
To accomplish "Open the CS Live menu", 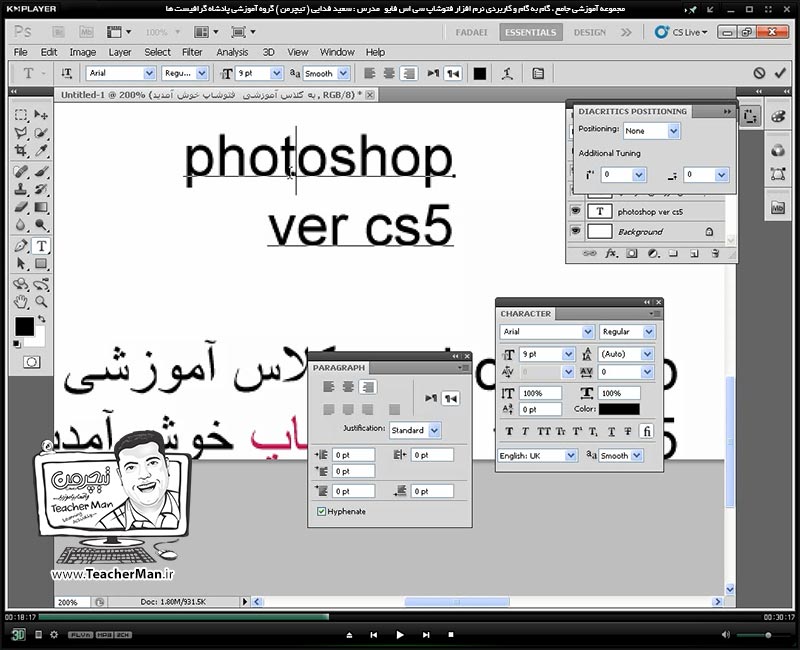I will tap(682, 32).
